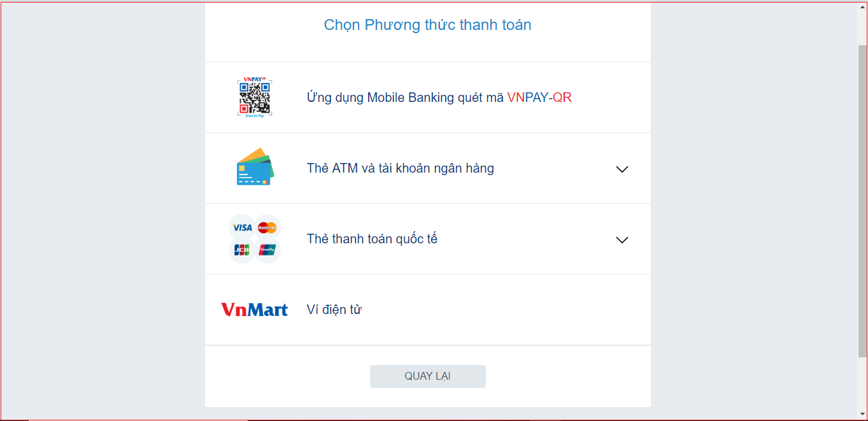
Task: Choose Thẻ thanh toán quốc tế option
Action: [x=428, y=239]
